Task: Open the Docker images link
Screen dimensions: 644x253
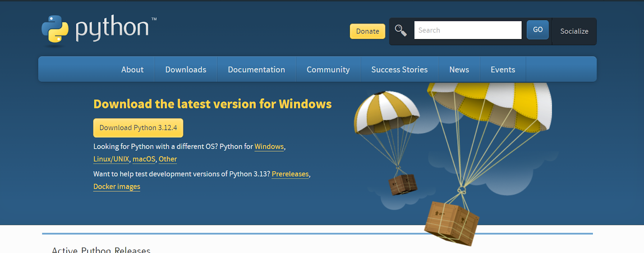Action: (117, 187)
